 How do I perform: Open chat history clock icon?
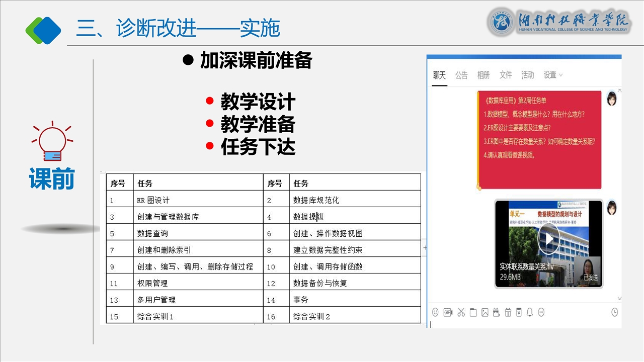coord(614,312)
